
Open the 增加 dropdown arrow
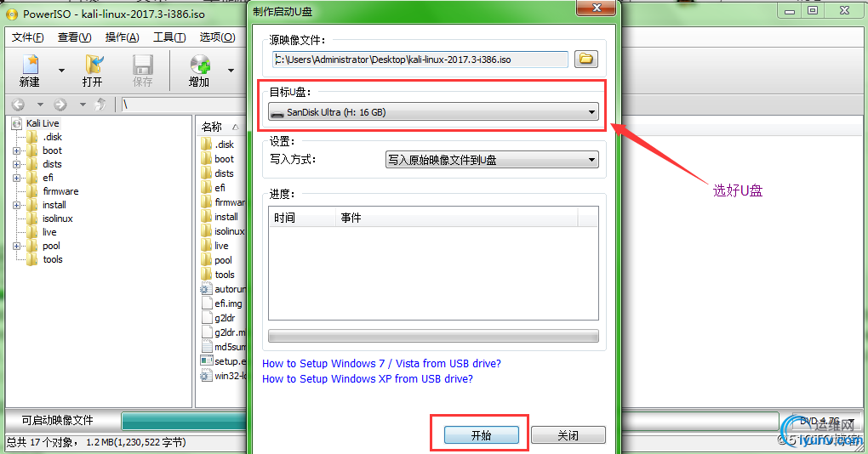click(231, 71)
